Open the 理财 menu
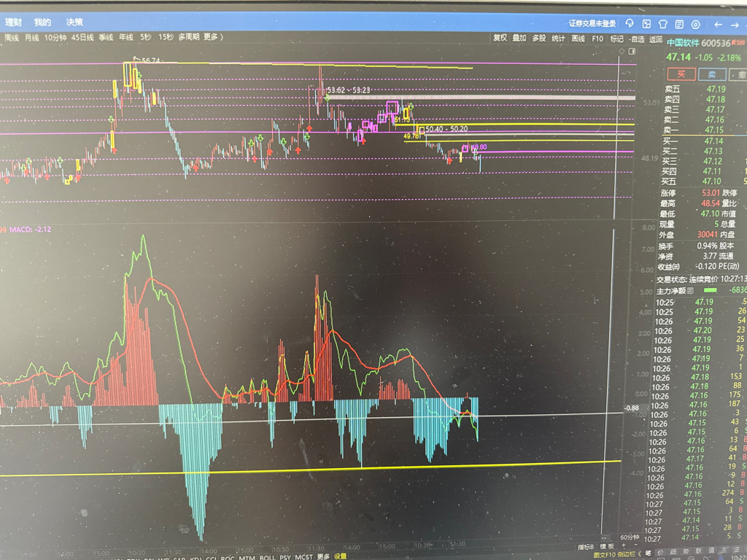This screenshot has height=560, width=747. click(13, 23)
